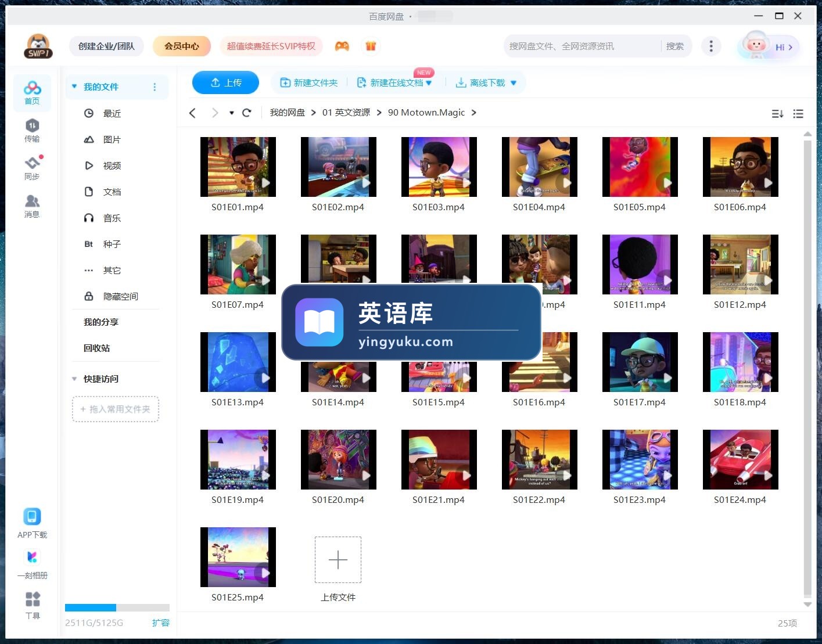The image size is (822, 644).
Task: Select S01E11.mp4 thumbnail
Action: [x=640, y=264]
